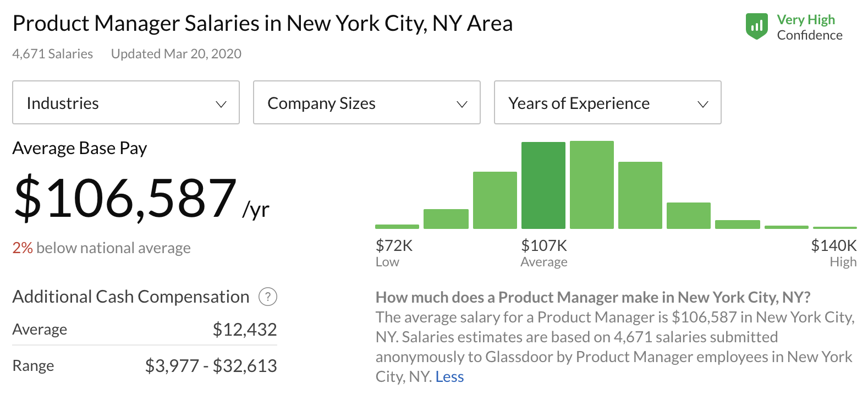Viewport: 868px width, 394px height.
Task: Click the $140K High label
Action: pos(833,253)
